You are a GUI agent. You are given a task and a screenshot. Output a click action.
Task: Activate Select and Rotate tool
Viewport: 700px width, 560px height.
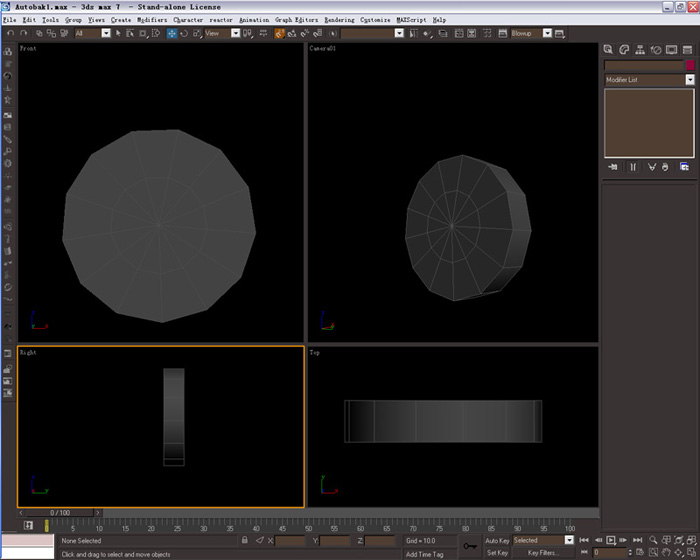(x=184, y=33)
